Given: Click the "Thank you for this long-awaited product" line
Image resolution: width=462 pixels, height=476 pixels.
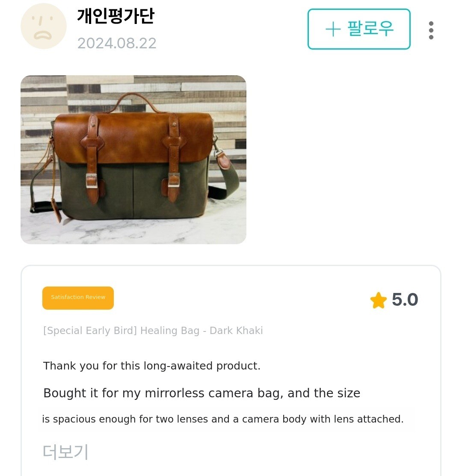Looking at the screenshot, I should click(152, 366).
